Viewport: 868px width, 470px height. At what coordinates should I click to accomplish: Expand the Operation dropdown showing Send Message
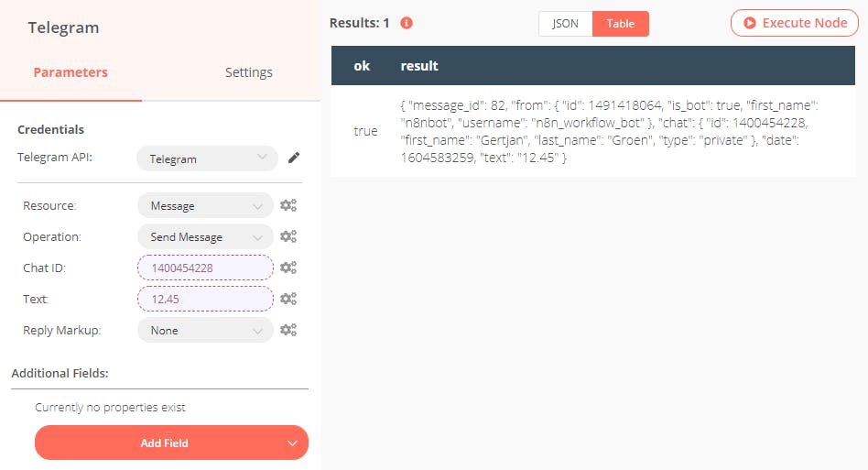205,236
